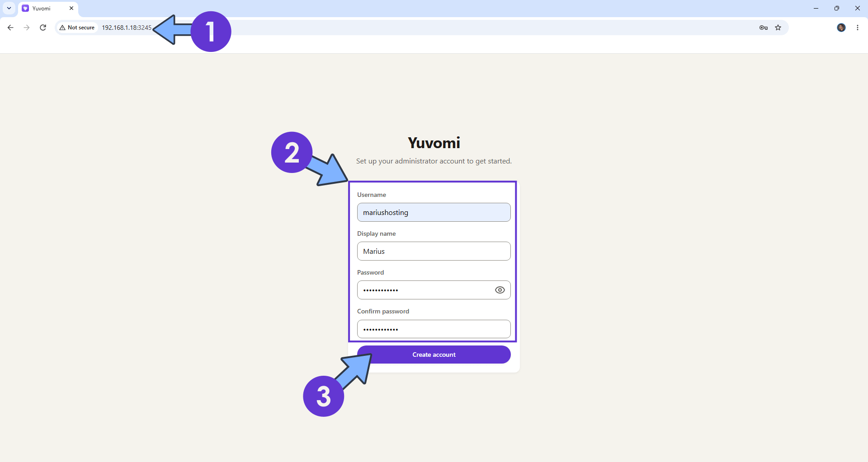Focus the Confirm password field
This screenshot has height=462, width=868.
coord(434,329)
